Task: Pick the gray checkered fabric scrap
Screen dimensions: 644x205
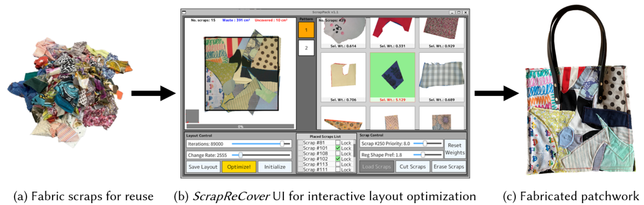Action: click(x=442, y=75)
